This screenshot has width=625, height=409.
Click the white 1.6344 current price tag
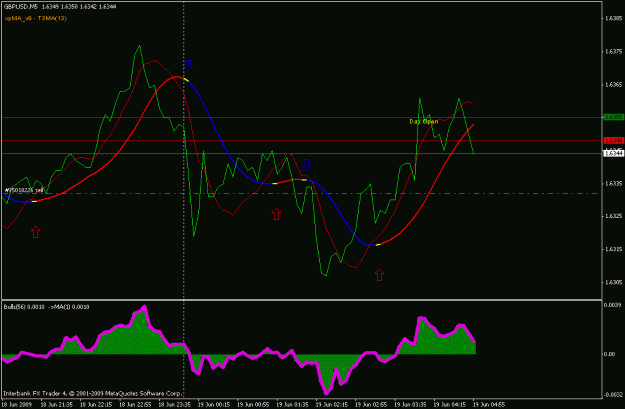[614, 153]
